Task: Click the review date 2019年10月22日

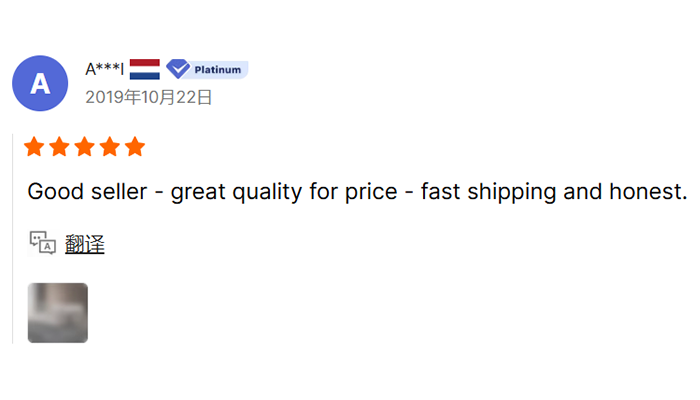Action: point(149,97)
